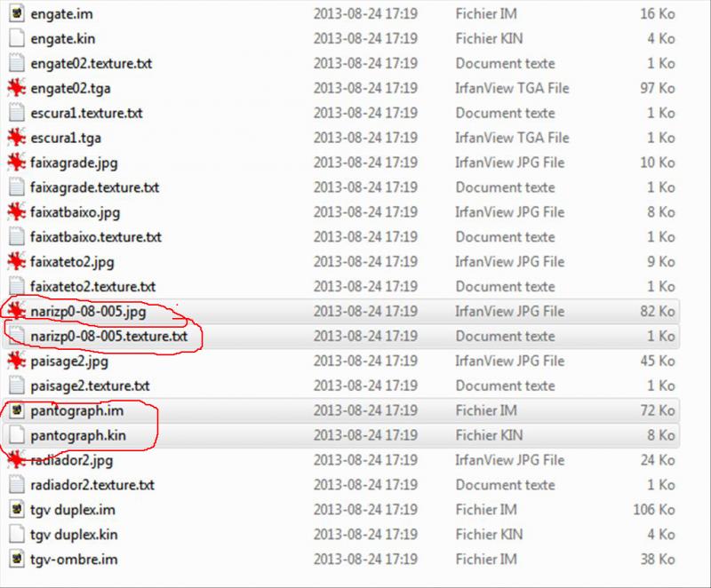Click the tgv duplex.kin file icon
Viewport: 711px width, 588px height.
click(16, 534)
